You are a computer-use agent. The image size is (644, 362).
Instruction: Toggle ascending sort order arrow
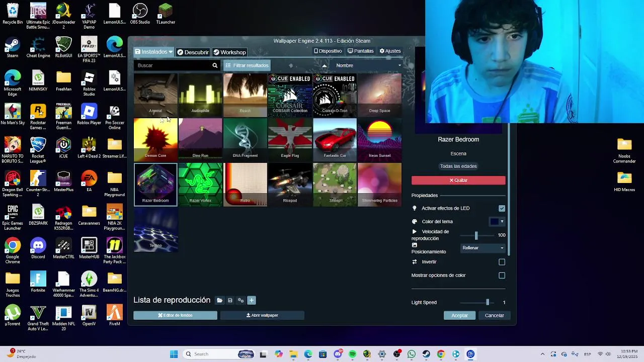(324, 65)
